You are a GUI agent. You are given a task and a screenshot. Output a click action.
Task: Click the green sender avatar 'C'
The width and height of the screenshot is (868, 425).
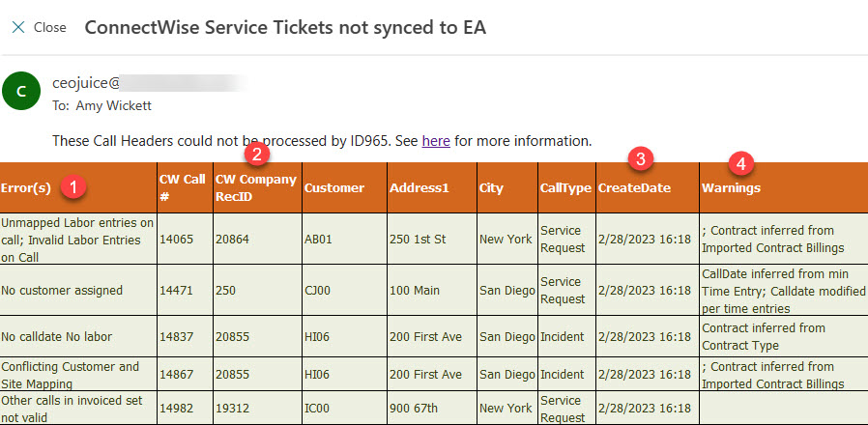point(21,91)
